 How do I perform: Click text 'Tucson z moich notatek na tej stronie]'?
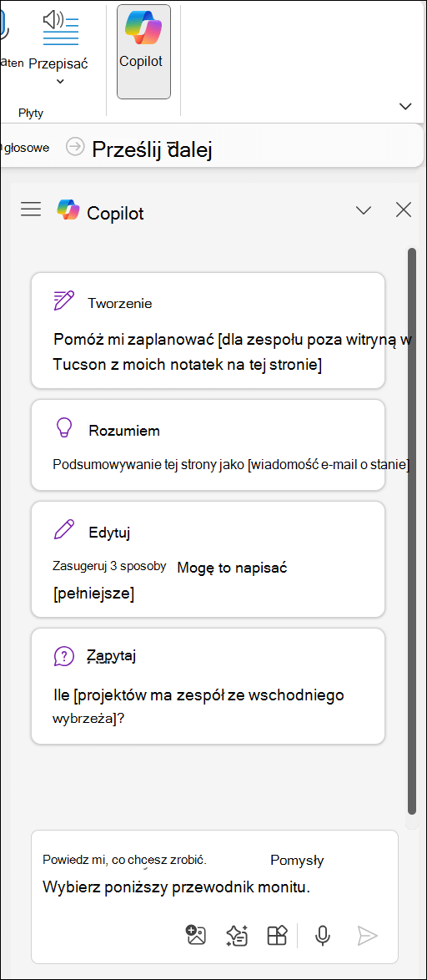point(188,365)
